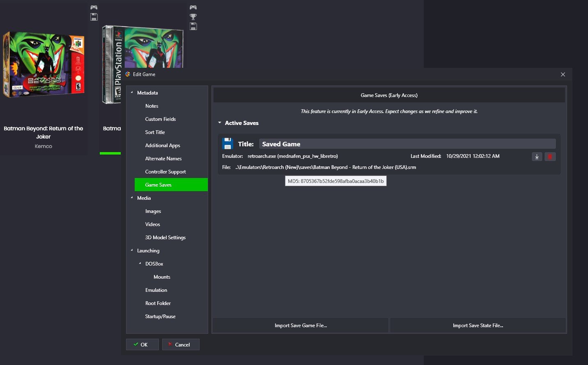The image size is (588, 365).
Task: Click gamepad icon above the PlayStation game cover
Action: [193, 7]
